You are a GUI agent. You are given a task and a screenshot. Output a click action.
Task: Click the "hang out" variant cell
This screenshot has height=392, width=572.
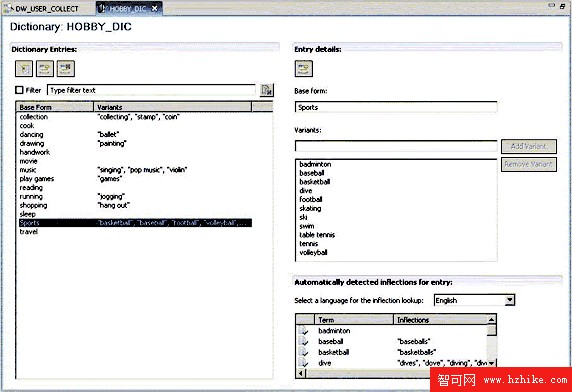tap(113, 205)
